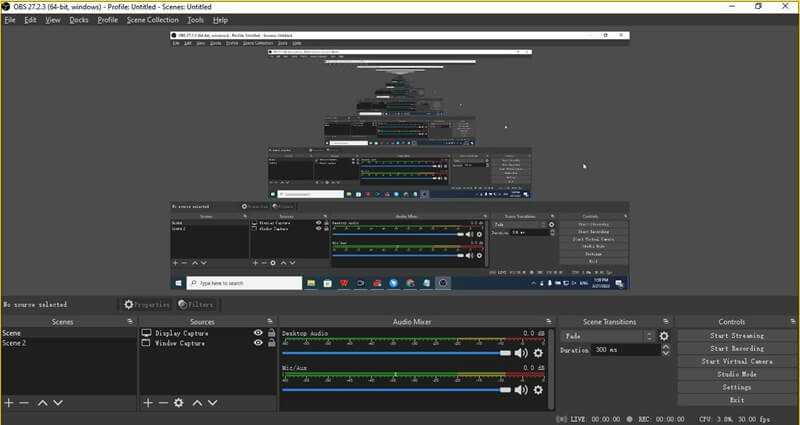The image size is (800, 425).
Task: Click the Properties button above the Scenes panel
Action: 146,305
